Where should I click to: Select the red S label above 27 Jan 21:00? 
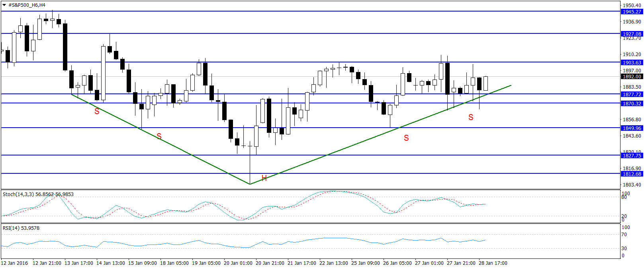pyautogui.click(x=471, y=117)
